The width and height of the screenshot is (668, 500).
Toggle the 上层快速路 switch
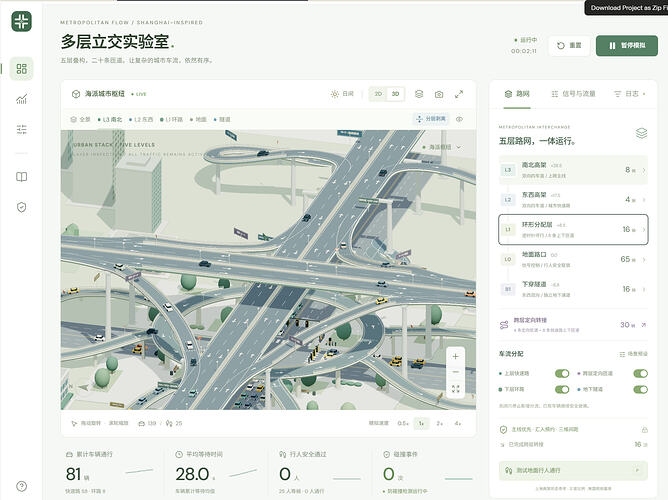tap(562, 374)
